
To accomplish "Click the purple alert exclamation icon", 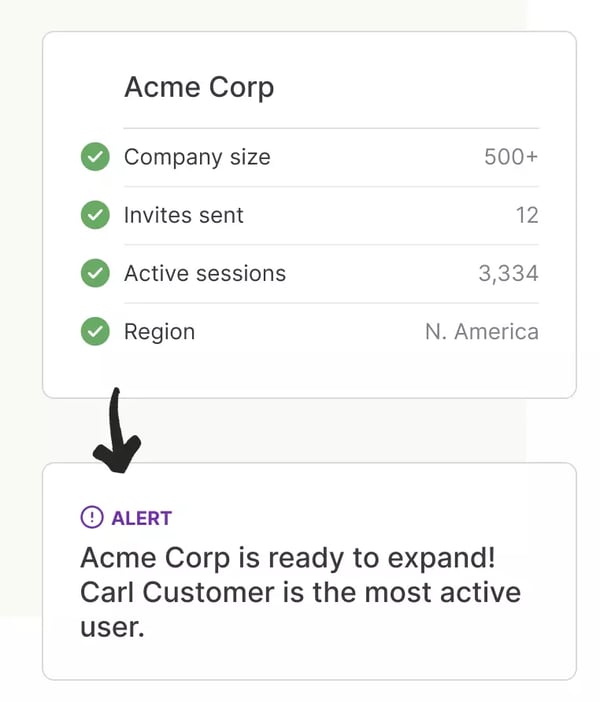I will (x=92, y=518).
